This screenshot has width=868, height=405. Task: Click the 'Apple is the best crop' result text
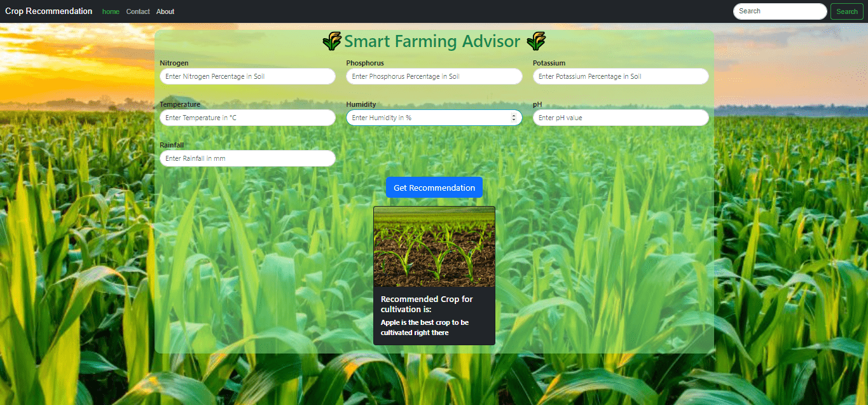[425, 327]
